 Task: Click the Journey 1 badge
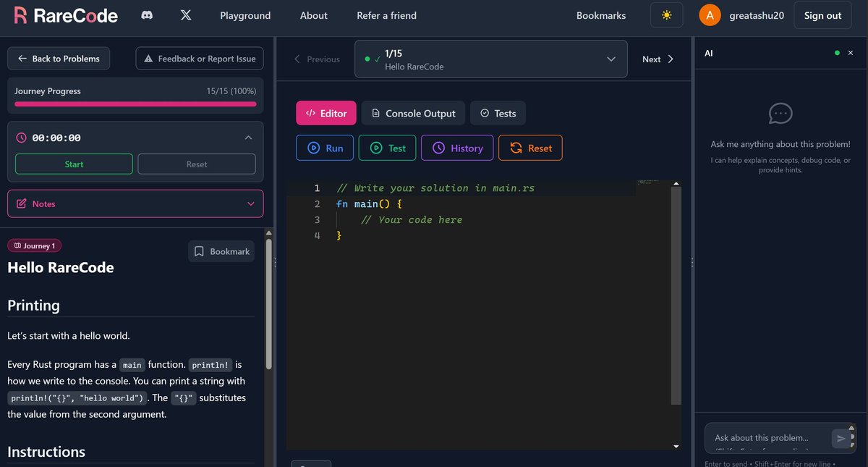coord(34,245)
